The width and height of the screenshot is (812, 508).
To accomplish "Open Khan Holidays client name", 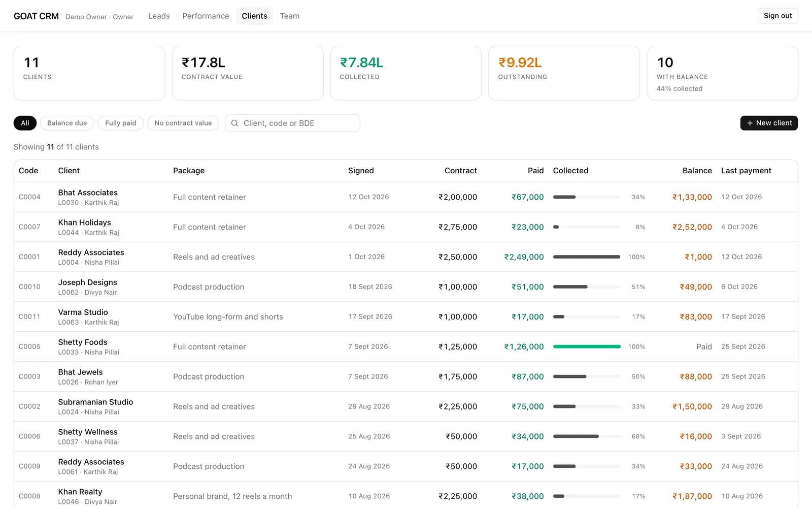I will coord(84,223).
